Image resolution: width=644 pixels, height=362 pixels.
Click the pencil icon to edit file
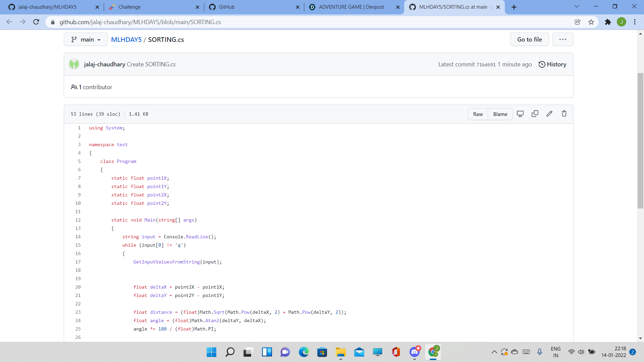coord(549,114)
